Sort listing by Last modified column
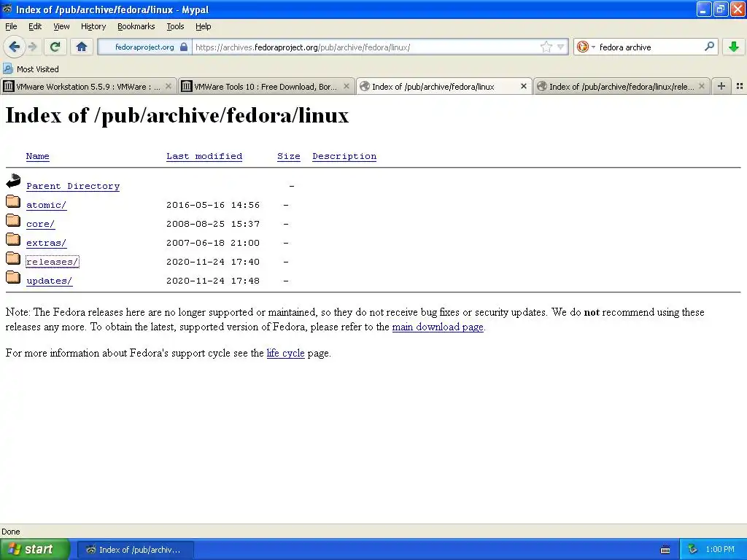 [x=204, y=156]
